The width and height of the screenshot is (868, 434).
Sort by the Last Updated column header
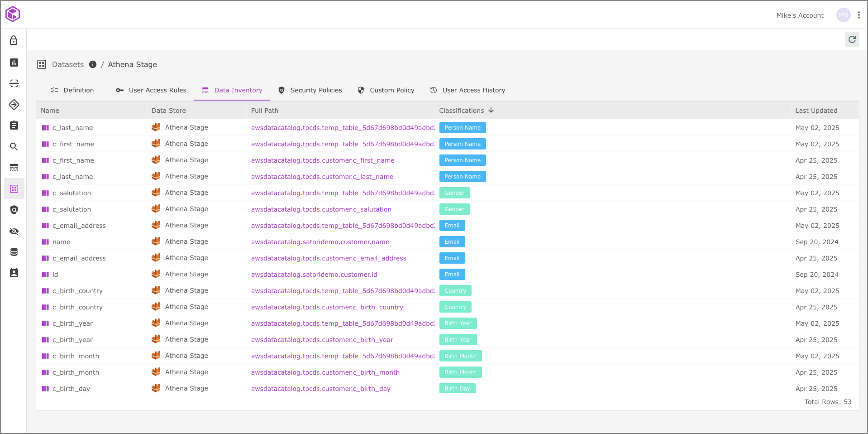[x=816, y=111]
